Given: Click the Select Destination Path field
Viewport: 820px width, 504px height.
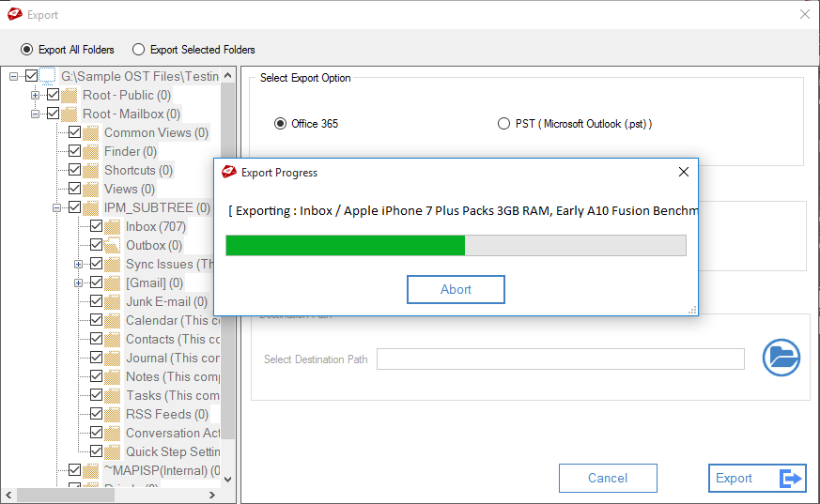Looking at the screenshot, I should 561,359.
